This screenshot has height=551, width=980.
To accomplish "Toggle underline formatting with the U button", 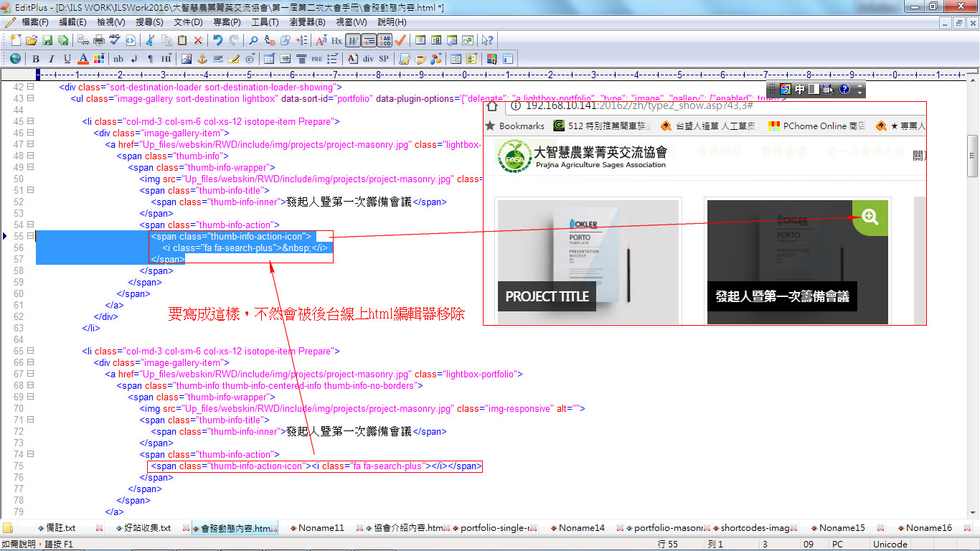I will pos(66,58).
